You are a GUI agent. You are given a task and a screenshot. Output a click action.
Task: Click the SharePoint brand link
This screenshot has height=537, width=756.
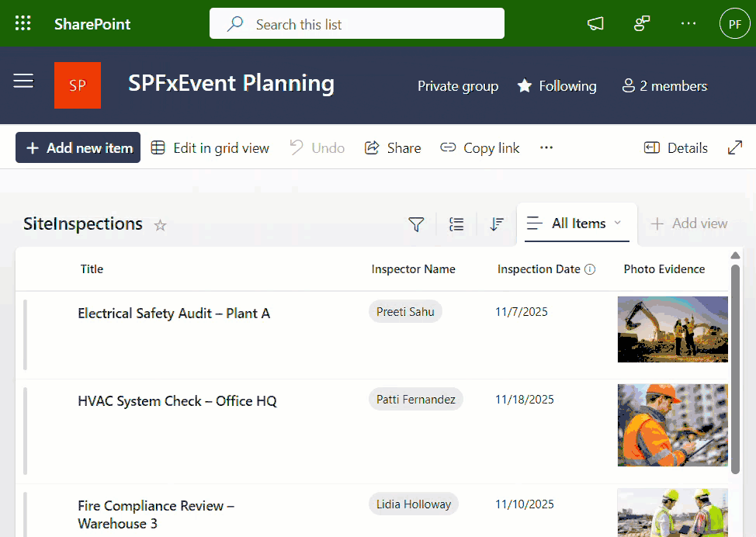pos(92,24)
